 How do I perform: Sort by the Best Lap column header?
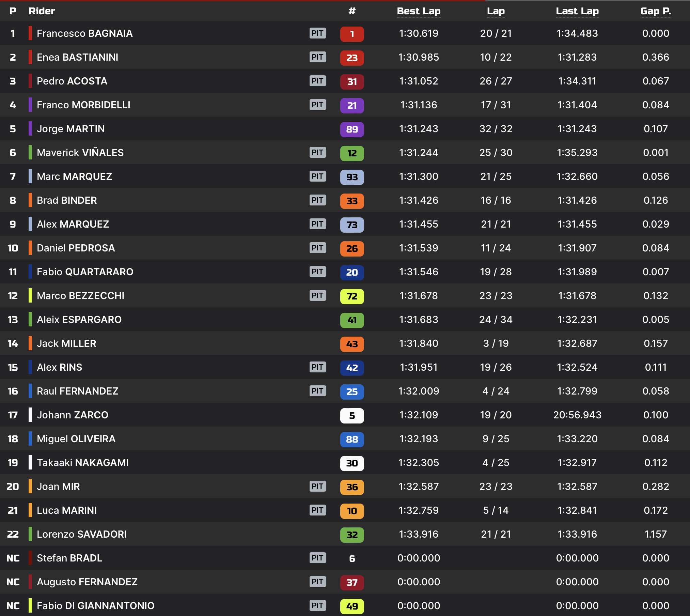point(419,11)
